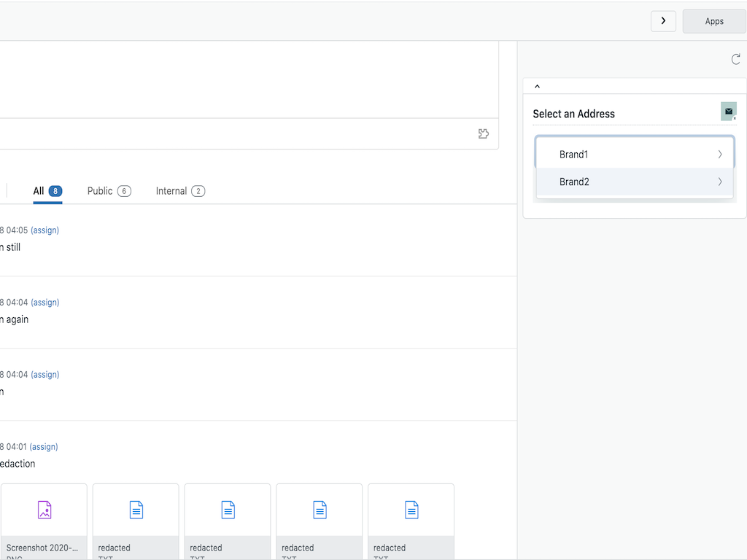Collapse the Select an Address panel
Viewport: 747px width, 560px height.
pyautogui.click(x=537, y=85)
